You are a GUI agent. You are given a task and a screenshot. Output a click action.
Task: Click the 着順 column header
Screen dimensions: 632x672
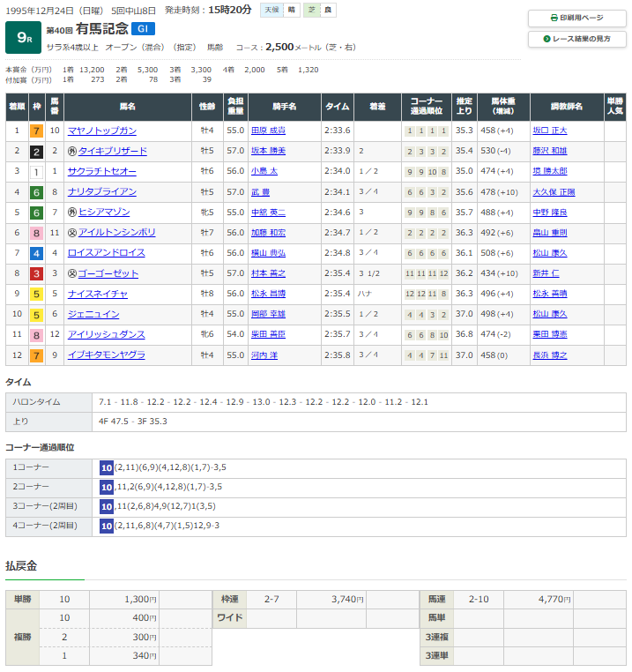(17, 107)
